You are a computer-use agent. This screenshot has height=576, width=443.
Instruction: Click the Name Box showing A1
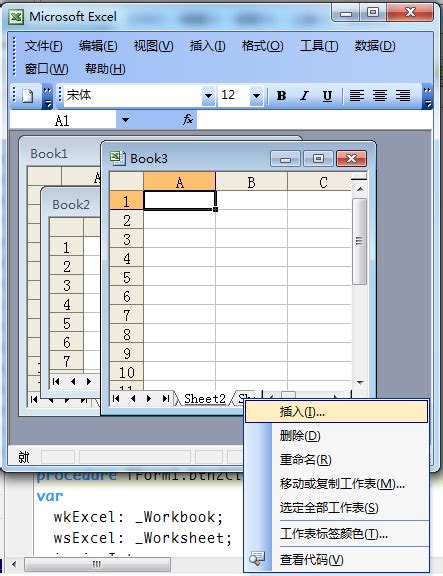point(63,120)
